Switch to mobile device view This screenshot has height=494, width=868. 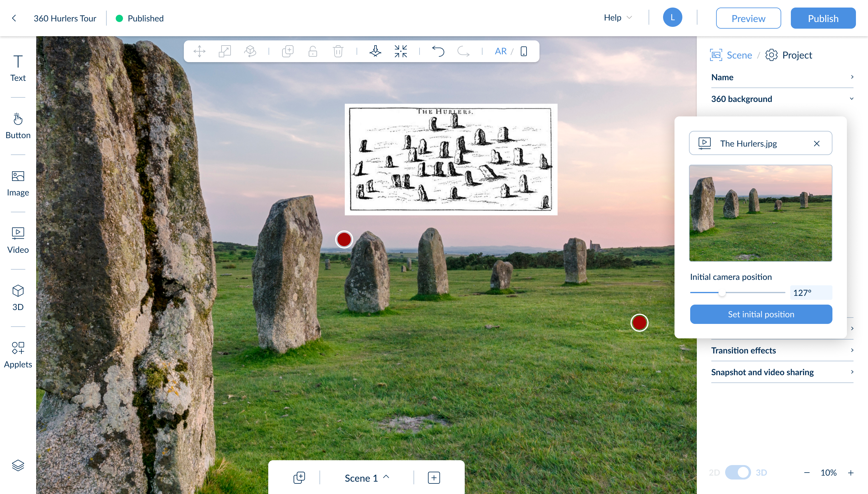pos(524,51)
